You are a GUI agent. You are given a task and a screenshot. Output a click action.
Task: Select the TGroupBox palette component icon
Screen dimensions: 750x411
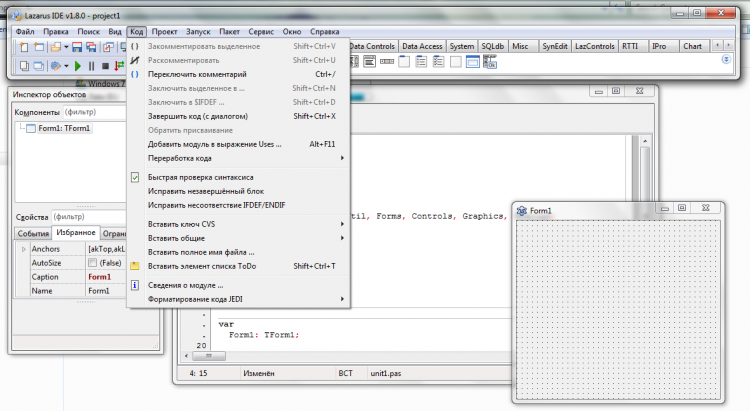pyautogui.click(x=404, y=62)
